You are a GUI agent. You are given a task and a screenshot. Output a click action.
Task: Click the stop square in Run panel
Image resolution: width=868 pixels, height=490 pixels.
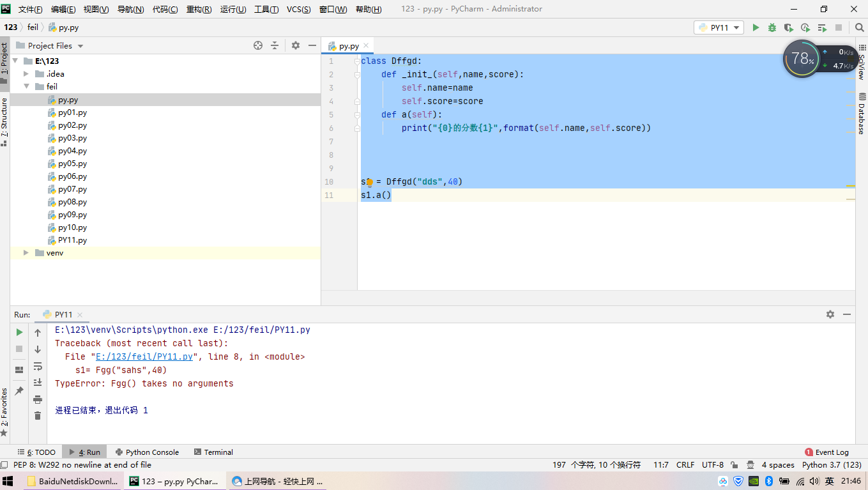(x=19, y=349)
